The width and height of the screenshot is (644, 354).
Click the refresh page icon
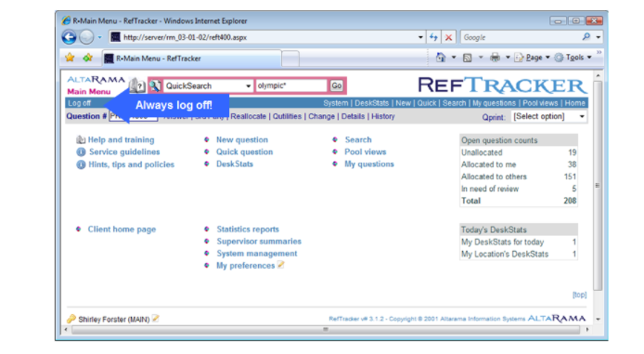(x=433, y=37)
